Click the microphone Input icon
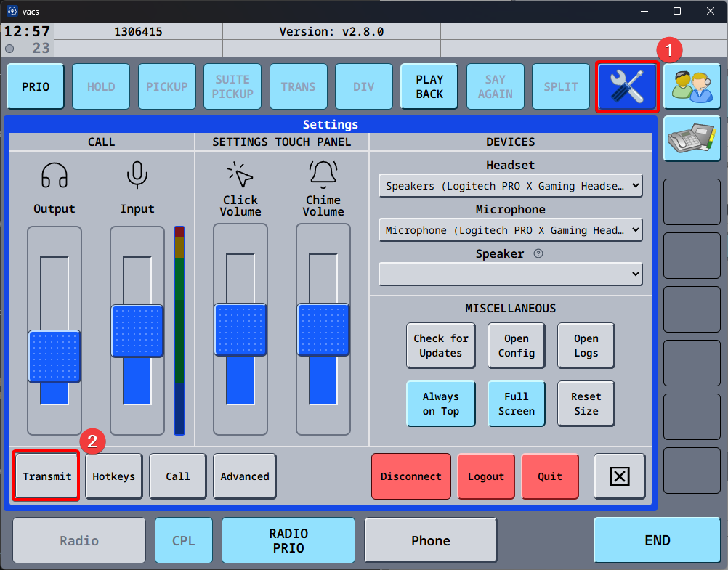Image resolution: width=728 pixels, height=570 pixels. pos(137,175)
